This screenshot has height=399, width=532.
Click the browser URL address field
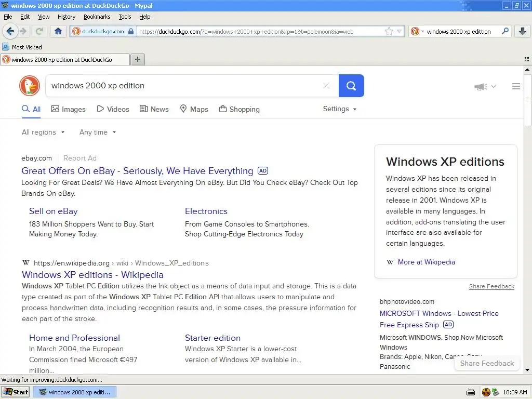click(261, 32)
